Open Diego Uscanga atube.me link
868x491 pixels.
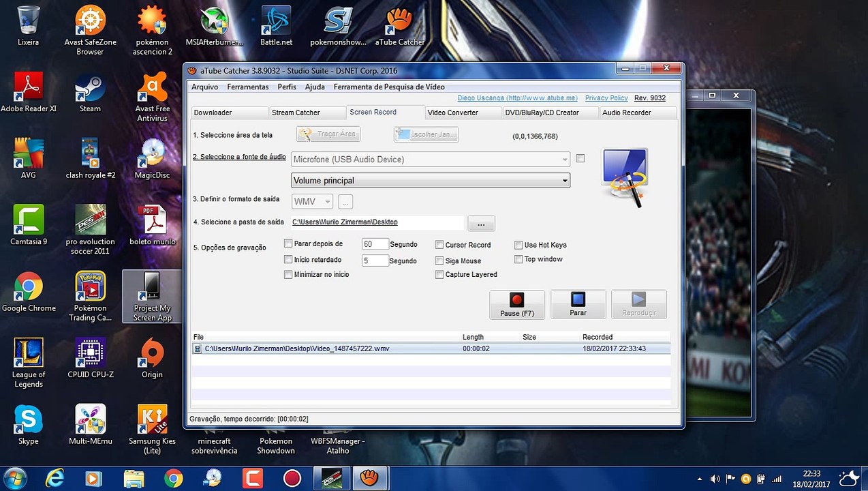(x=517, y=98)
